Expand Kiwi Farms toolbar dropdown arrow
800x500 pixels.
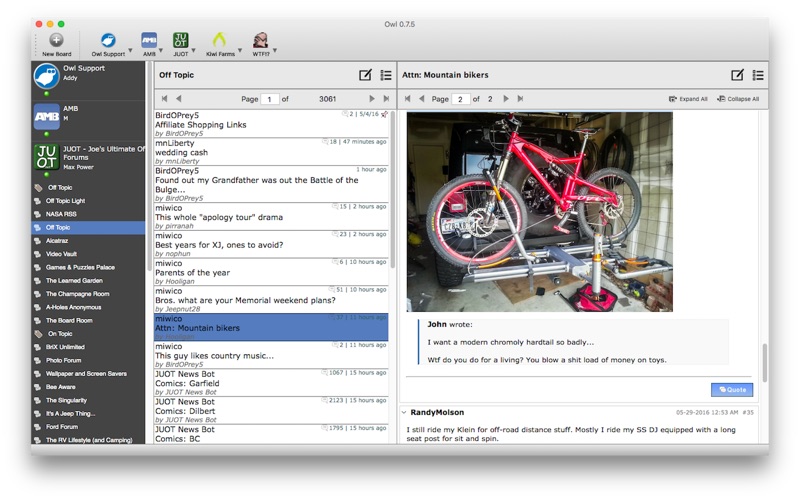240,50
